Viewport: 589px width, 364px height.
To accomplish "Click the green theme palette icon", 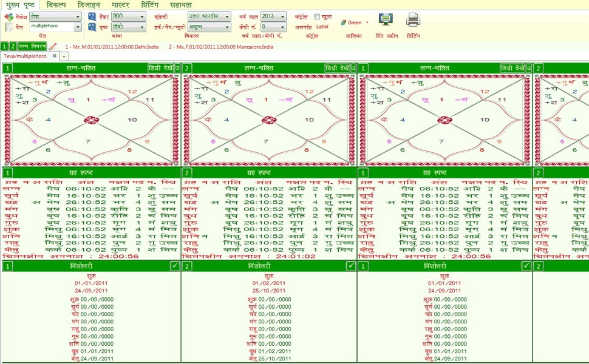I will tap(343, 22).
